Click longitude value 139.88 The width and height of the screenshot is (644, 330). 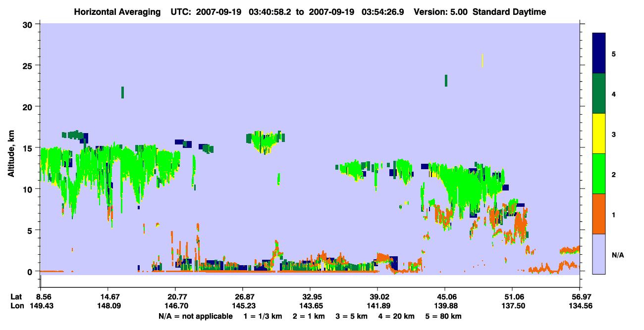(445, 306)
